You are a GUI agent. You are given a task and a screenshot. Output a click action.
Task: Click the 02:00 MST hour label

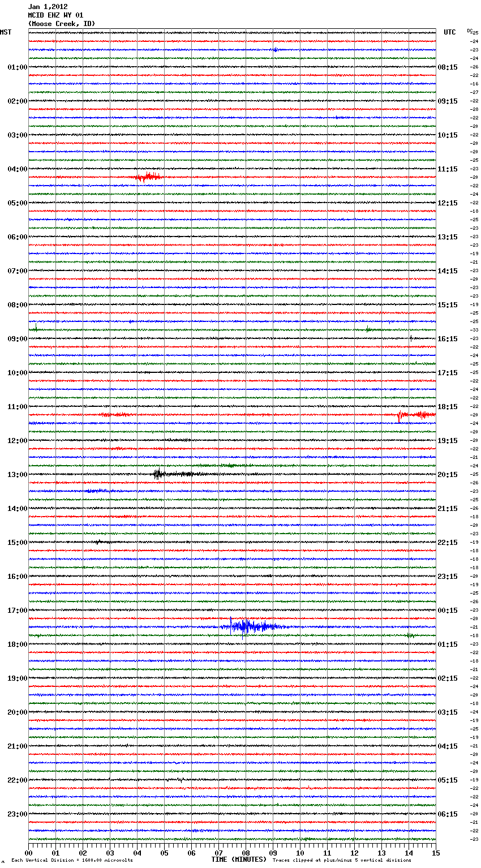pos(18,101)
